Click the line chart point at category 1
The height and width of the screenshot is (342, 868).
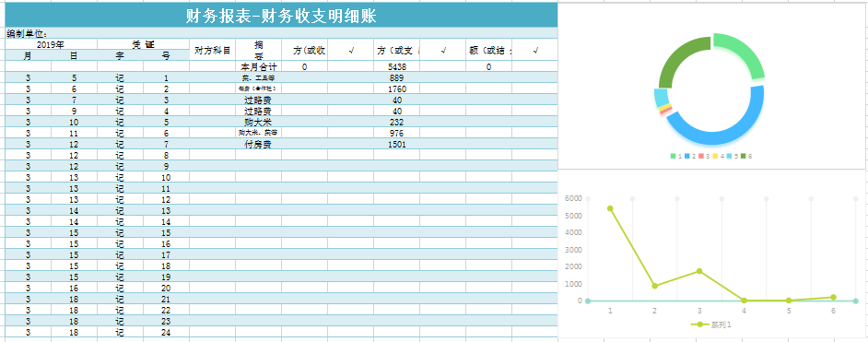tap(610, 208)
